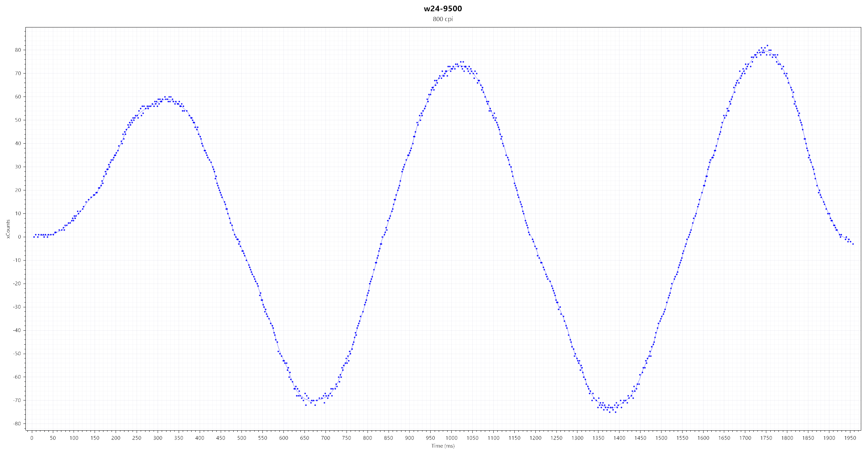Click the first data point at curve start
This screenshot has width=868, height=454.
pos(34,237)
